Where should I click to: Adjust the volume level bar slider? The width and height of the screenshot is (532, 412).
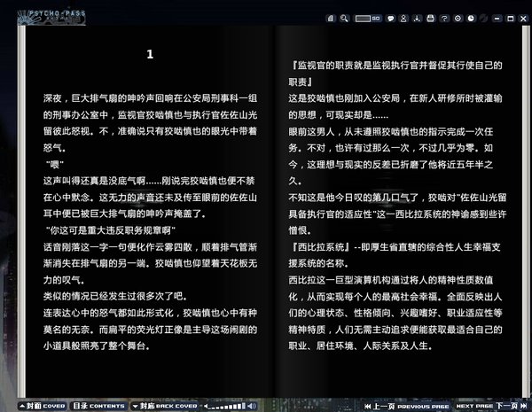(227, 406)
